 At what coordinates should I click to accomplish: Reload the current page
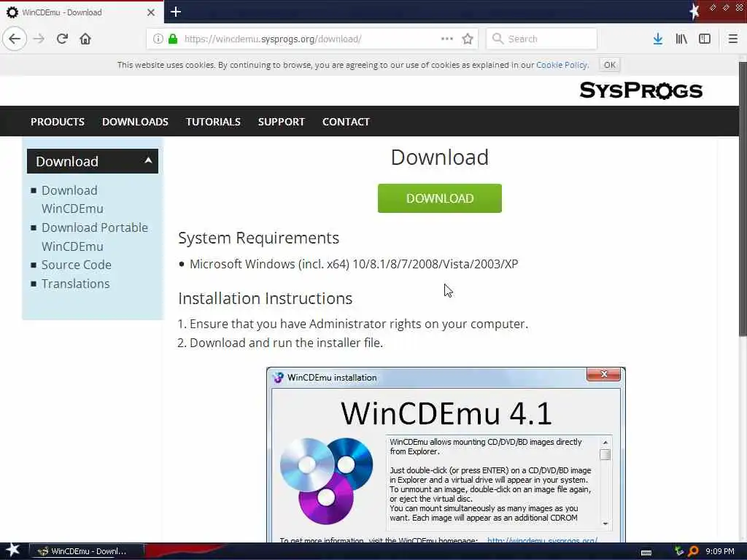click(x=62, y=39)
